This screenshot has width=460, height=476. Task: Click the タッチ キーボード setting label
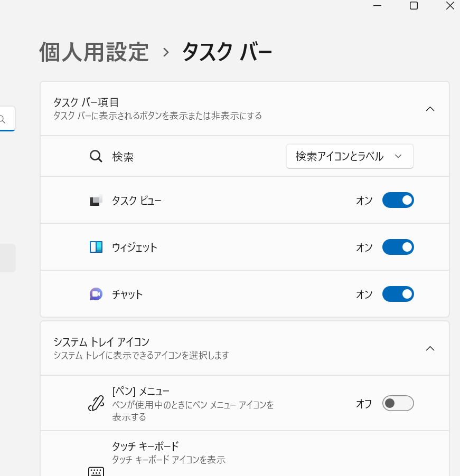(x=145, y=446)
